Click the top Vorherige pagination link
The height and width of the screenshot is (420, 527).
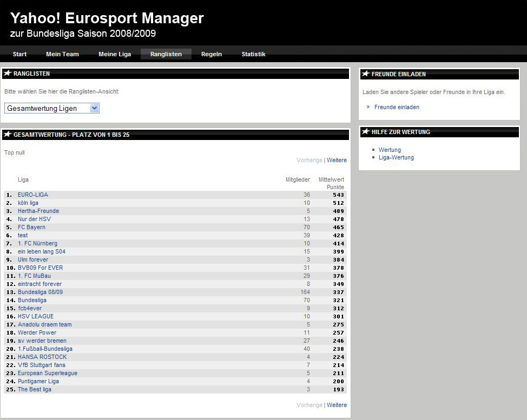coord(309,160)
